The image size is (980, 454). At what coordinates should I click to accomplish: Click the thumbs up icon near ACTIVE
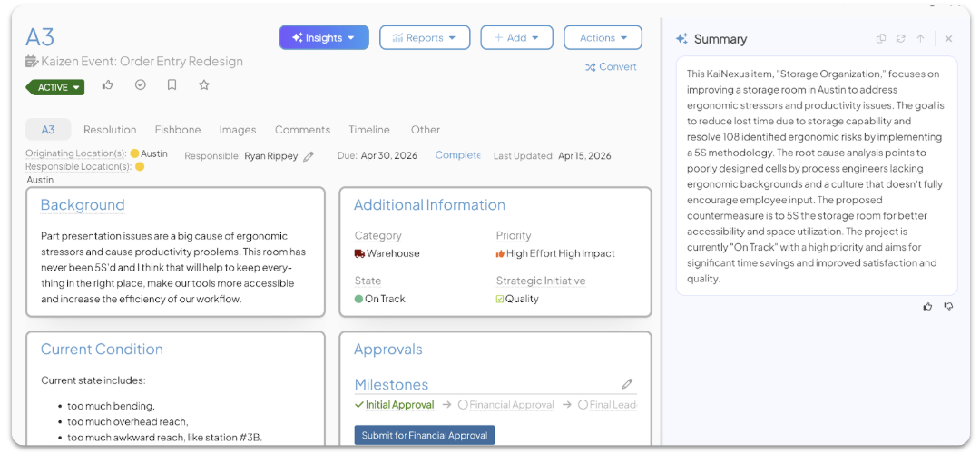click(107, 85)
